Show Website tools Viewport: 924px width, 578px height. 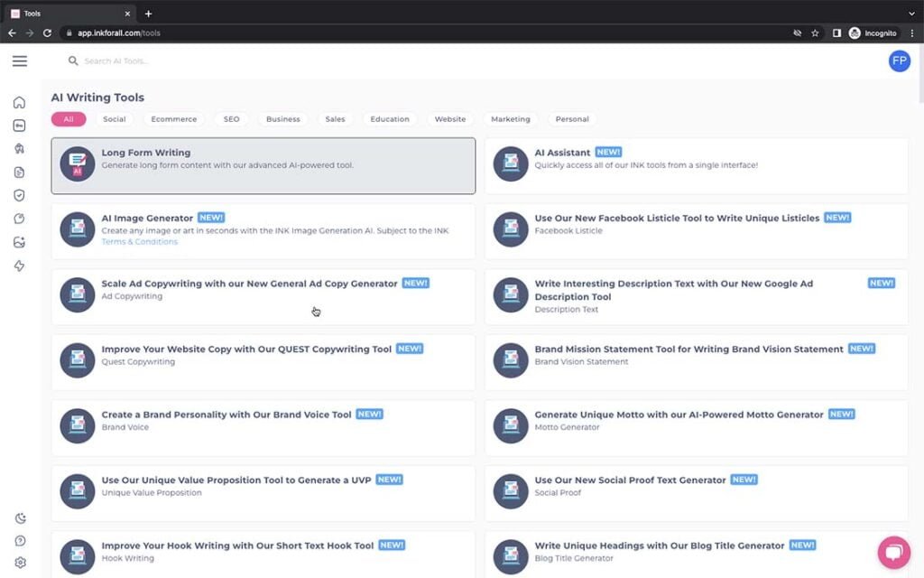click(450, 119)
